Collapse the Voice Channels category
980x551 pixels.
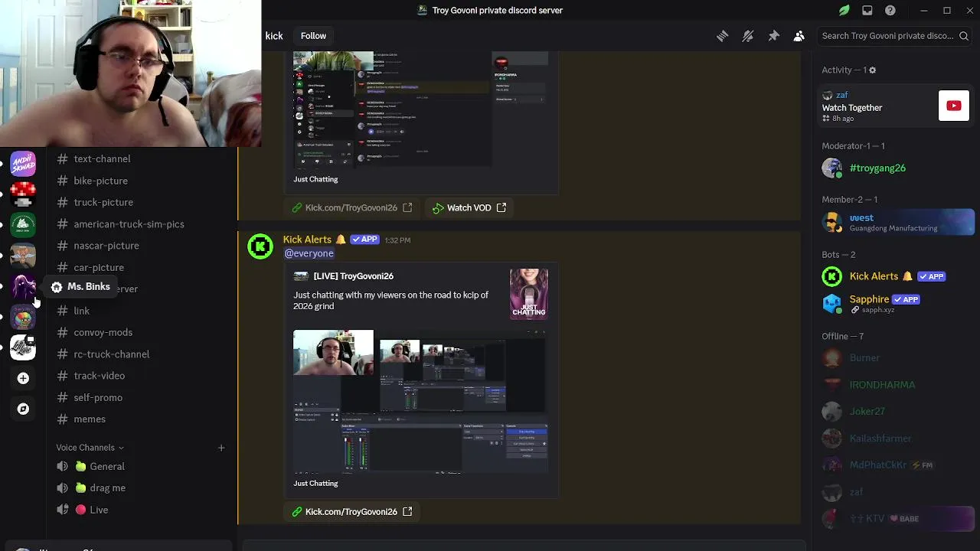90,448
